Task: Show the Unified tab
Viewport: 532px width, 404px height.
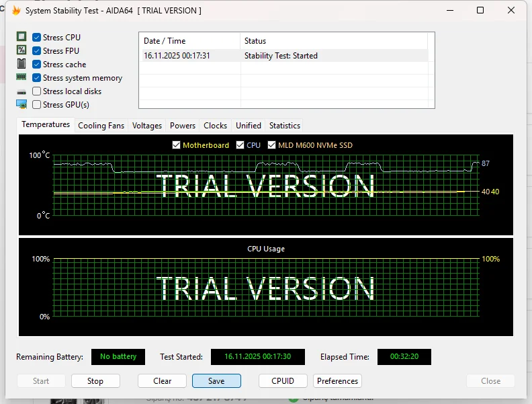Action: (249, 126)
